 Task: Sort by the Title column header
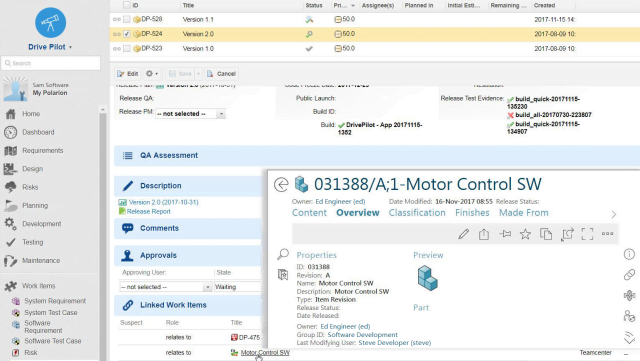[x=188, y=5]
